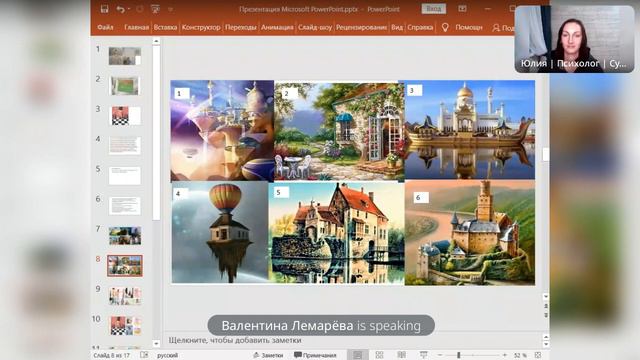
Task: Click notes field Щелкните, чтобы добавить заметки
Action: coord(235,340)
